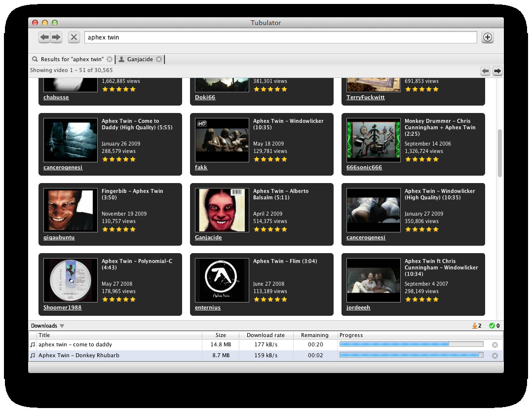Open uploader link chabusse
Viewport: 532px width, 412px height.
tap(56, 97)
